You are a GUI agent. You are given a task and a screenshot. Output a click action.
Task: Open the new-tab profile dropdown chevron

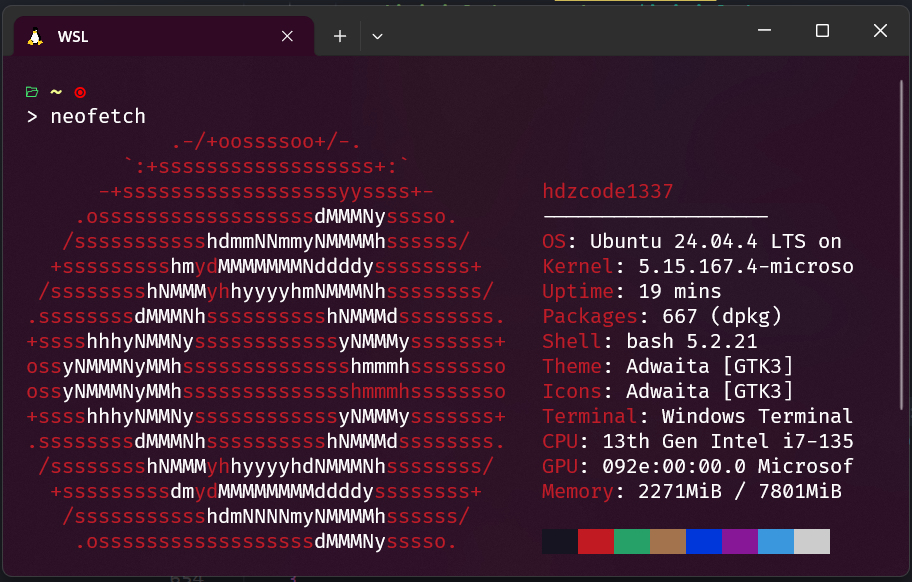pos(377,36)
